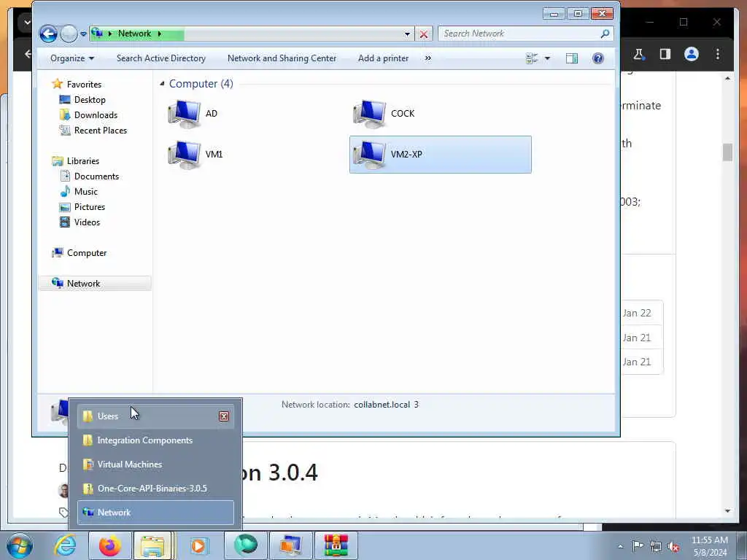747x560 pixels.
Task: Open Windows Media Player from taskbar
Action: coord(198,545)
